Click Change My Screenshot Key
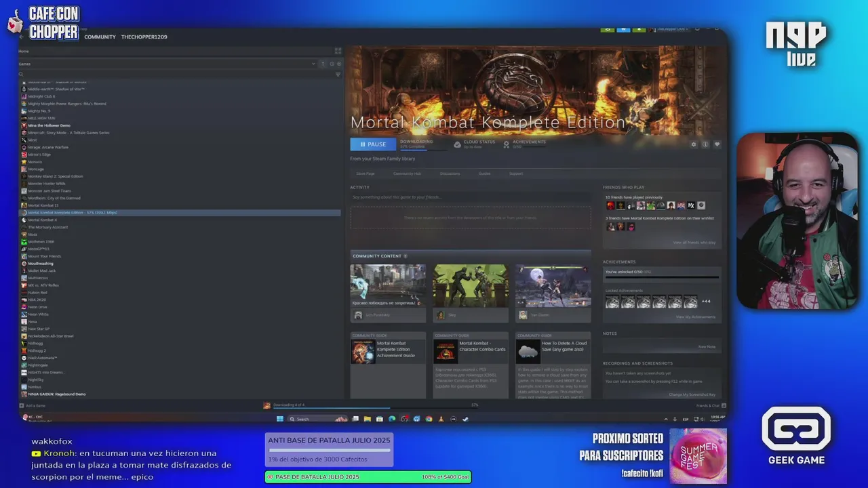Viewport: 868px width, 488px height. (x=692, y=394)
